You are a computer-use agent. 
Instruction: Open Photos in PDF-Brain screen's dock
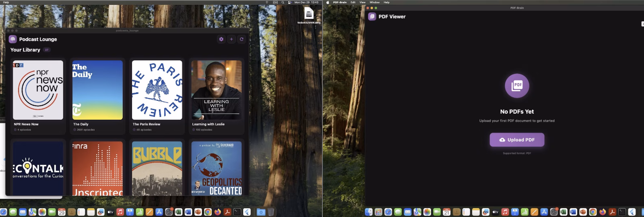(x=427, y=212)
